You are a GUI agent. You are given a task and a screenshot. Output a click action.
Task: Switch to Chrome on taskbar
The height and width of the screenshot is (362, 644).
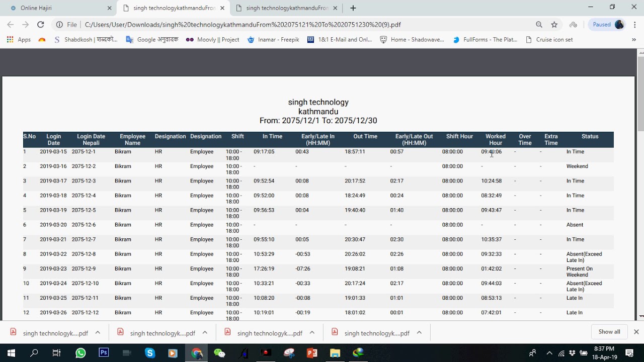click(196, 353)
